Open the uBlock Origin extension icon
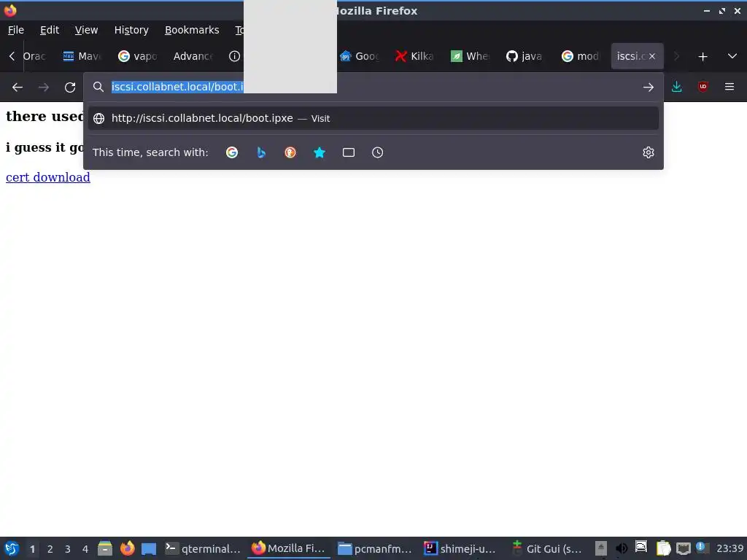Viewport: 747px width, 560px height. (x=703, y=87)
